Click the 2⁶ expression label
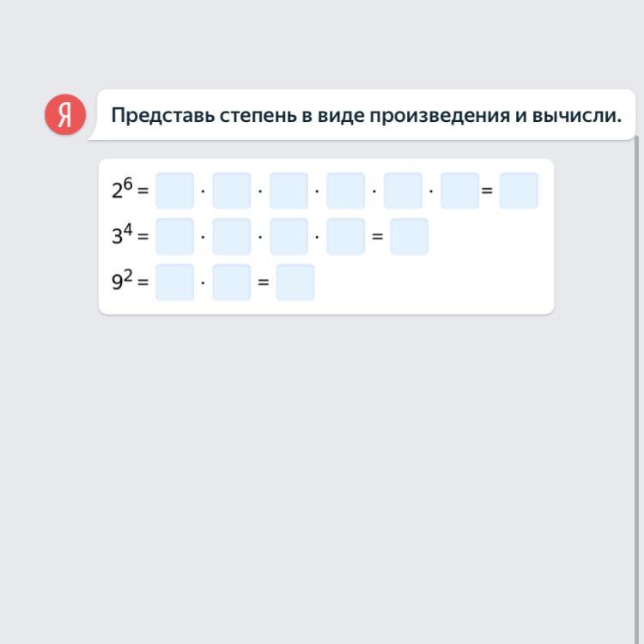The height and width of the screenshot is (644, 644). [x=122, y=189]
